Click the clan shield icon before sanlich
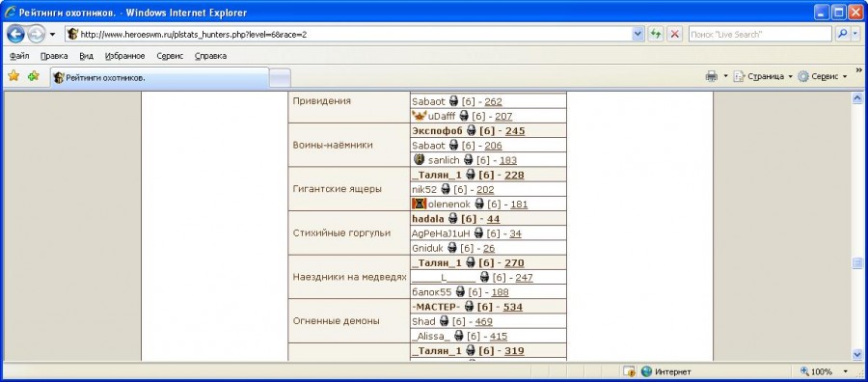 point(420,159)
